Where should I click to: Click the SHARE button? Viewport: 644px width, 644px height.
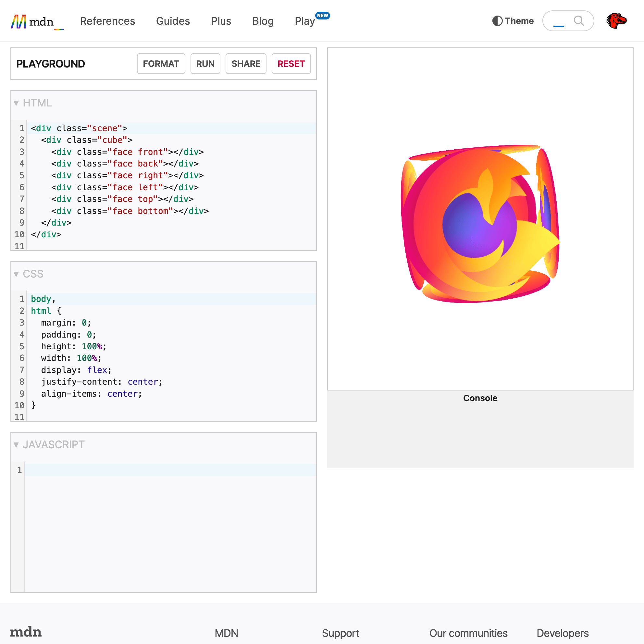(246, 64)
